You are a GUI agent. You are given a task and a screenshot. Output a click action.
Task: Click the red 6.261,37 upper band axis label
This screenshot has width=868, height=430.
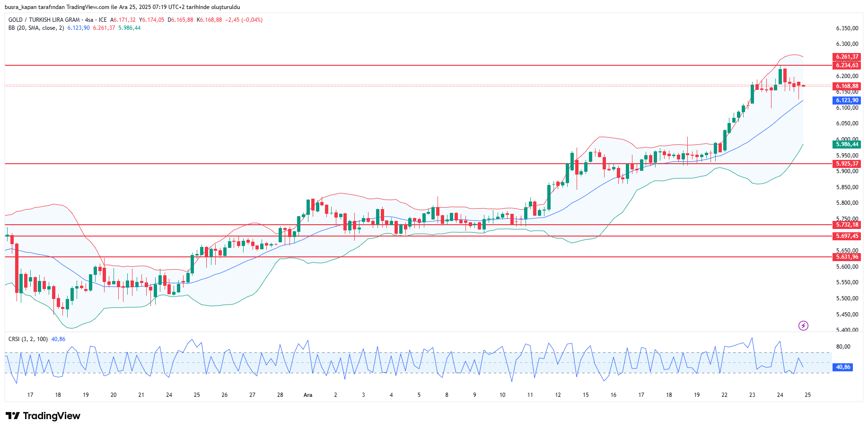[x=846, y=57]
